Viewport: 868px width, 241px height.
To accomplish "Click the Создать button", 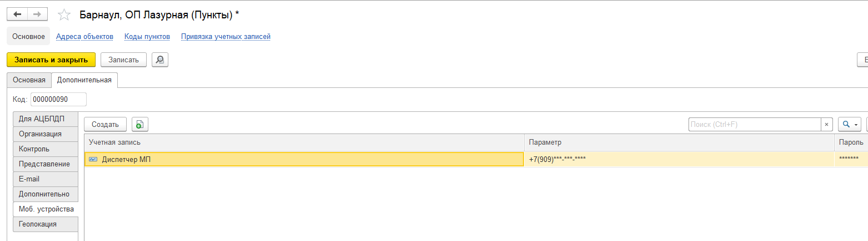I will pyautogui.click(x=106, y=125).
